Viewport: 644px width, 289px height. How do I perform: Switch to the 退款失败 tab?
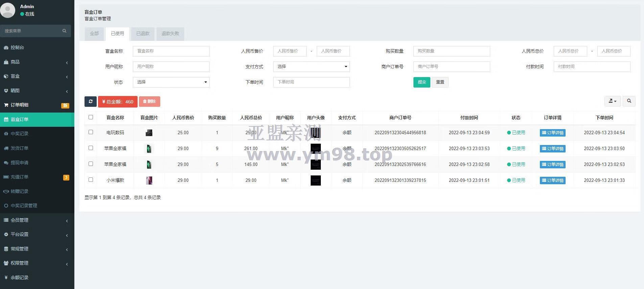click(170, 34)
